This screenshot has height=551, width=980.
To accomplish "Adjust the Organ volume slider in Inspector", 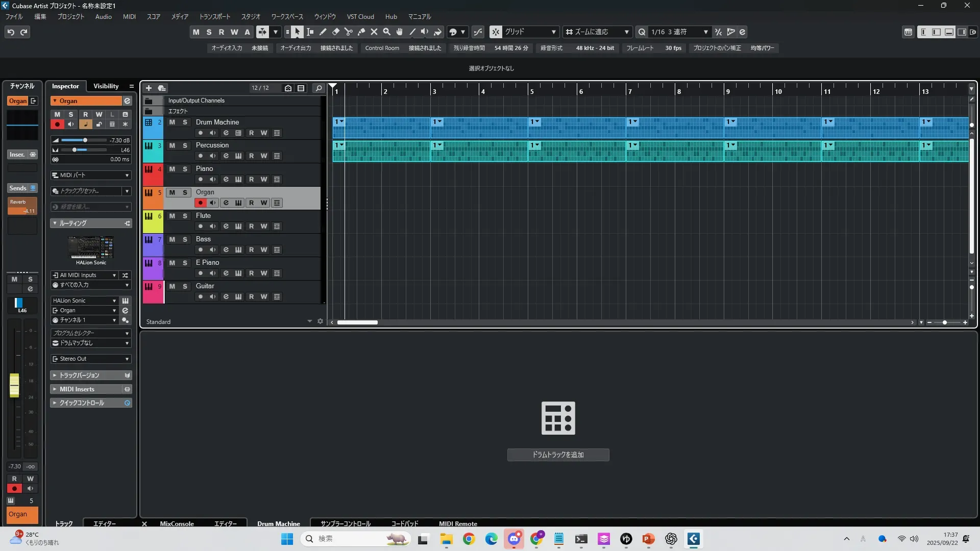I will (85, 140).
